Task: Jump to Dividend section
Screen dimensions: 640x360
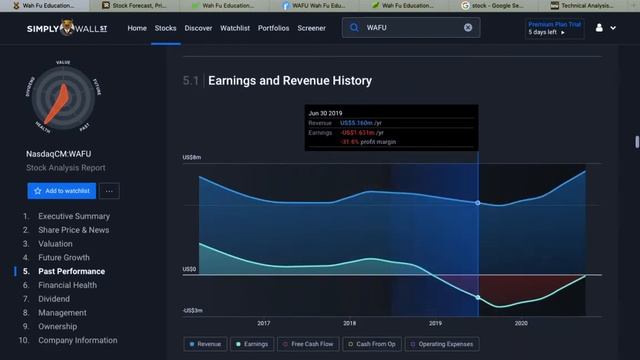Action: click(54, 299)
